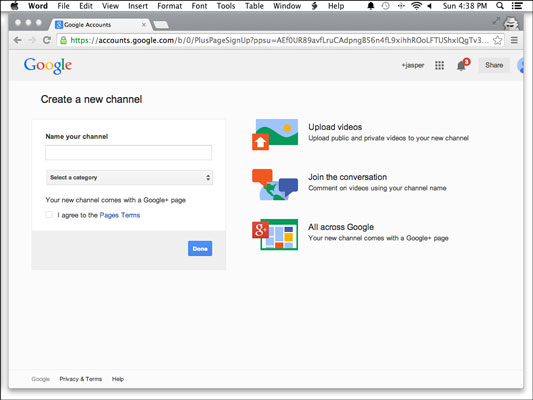
Task: Click the blue Done button
Action: coord(200,248)
